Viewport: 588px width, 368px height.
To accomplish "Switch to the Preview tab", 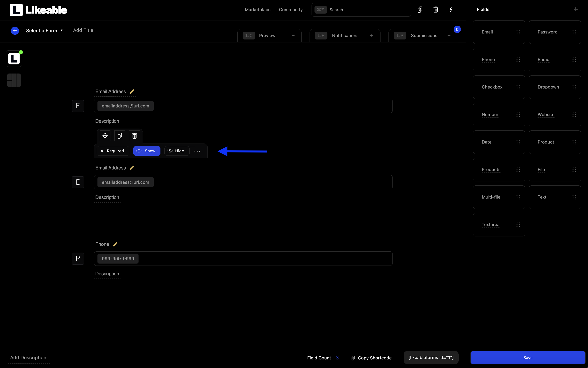I will click(267, 35).
